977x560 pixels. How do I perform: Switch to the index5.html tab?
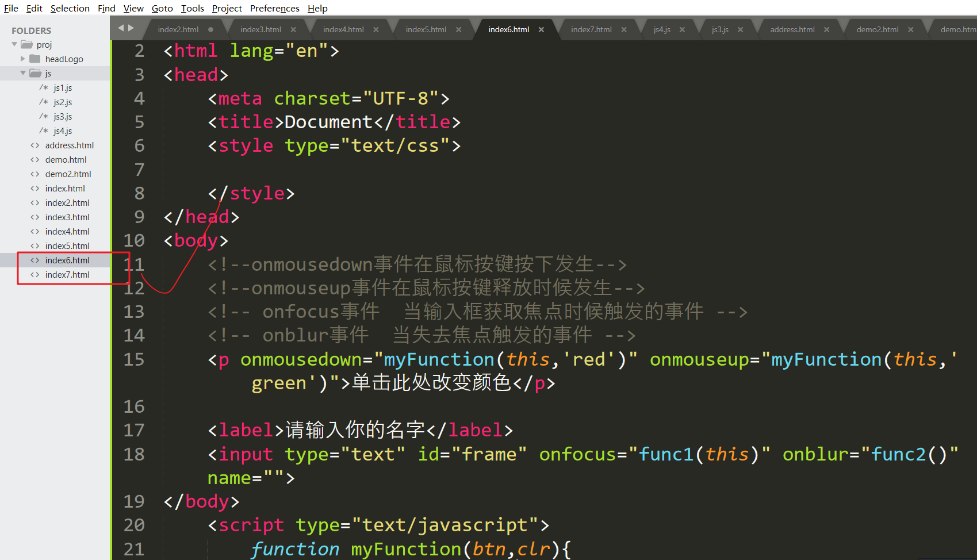point(426,29)
